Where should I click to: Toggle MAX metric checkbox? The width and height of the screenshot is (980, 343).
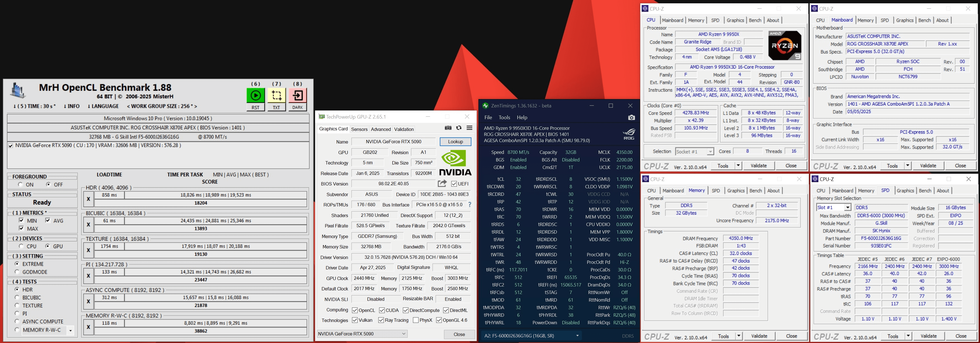point(22,228)
